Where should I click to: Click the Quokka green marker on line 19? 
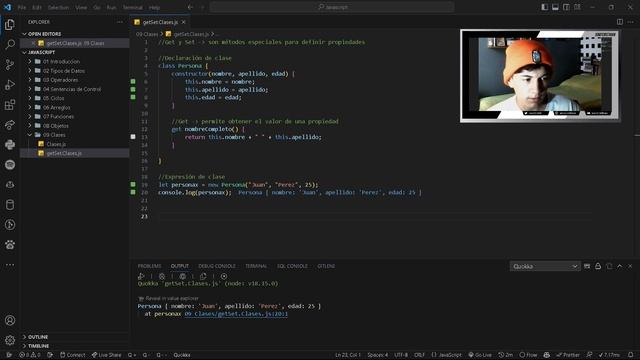coord(133,184)
